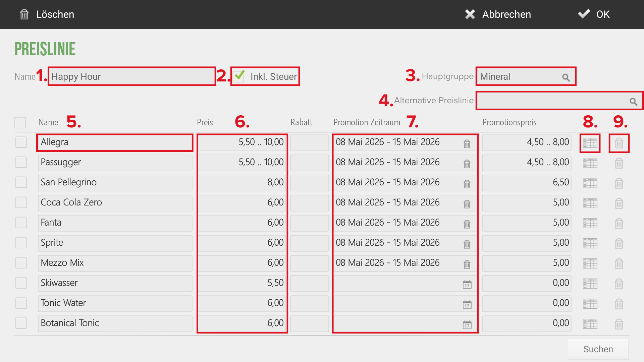The width and height of the screenshot is (644, 362).
Task: Open the Hauptgruppe Mineral selector
Action: [526, 76]
